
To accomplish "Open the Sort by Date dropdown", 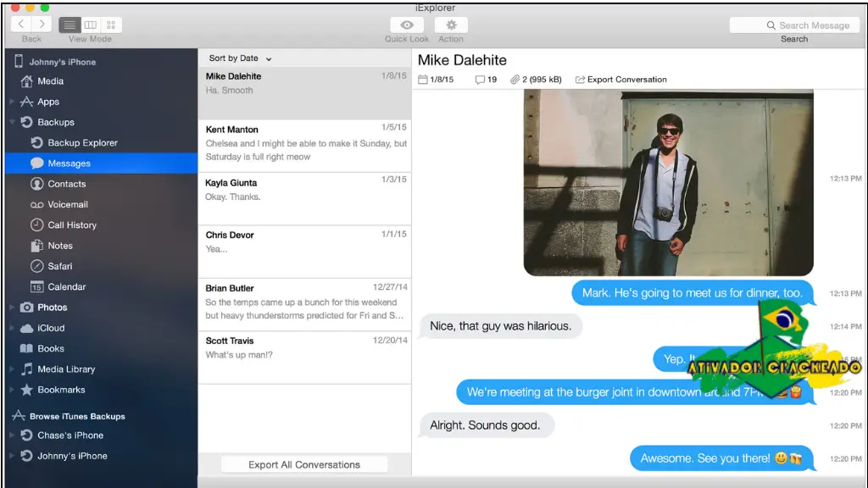I will 240,58.
